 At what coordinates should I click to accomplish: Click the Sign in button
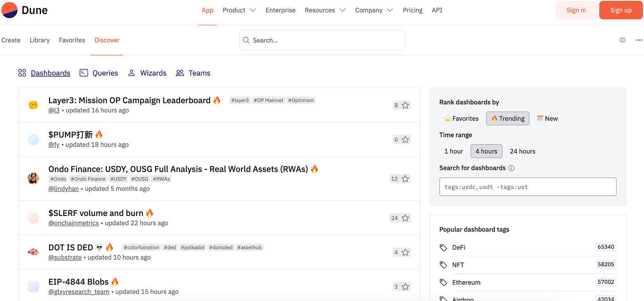(x=576, y=10)
